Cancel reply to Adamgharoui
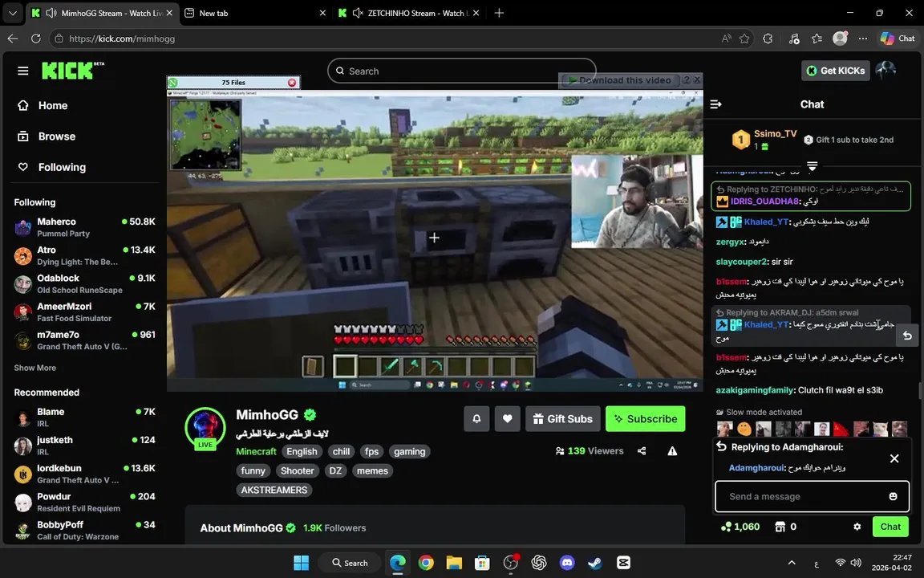 [894, 458]
